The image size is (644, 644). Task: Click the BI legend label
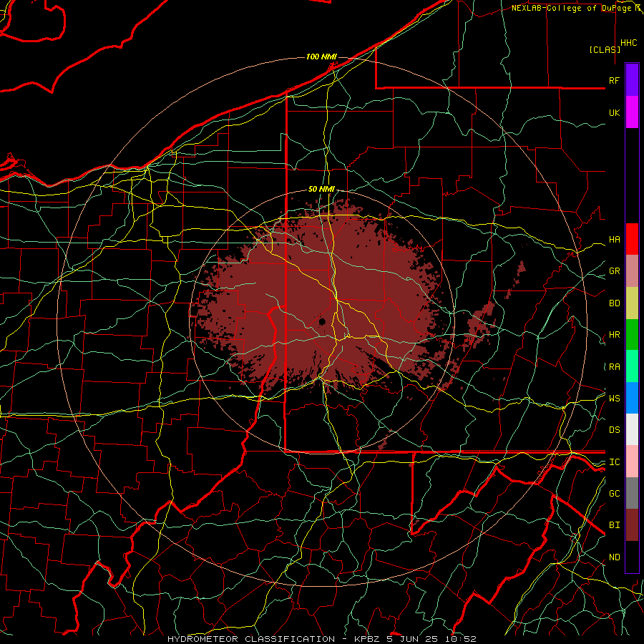[614, 525]
